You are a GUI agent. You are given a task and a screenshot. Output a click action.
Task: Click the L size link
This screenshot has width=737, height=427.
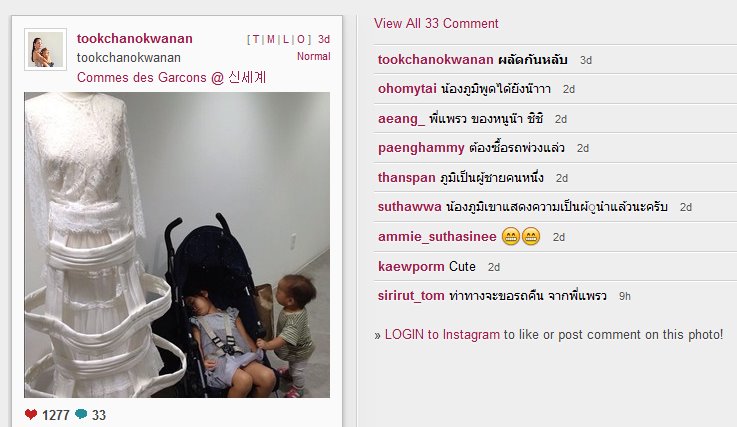pyautogui.click(x=286, y=40)
